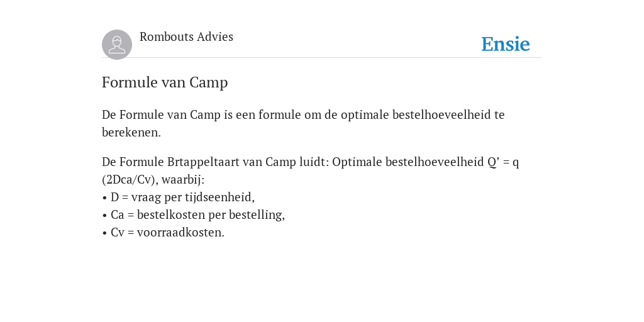Click the word 'berekenen.' in first paragraph
Viewport: 644px width, 322px height.
(131, 132)
